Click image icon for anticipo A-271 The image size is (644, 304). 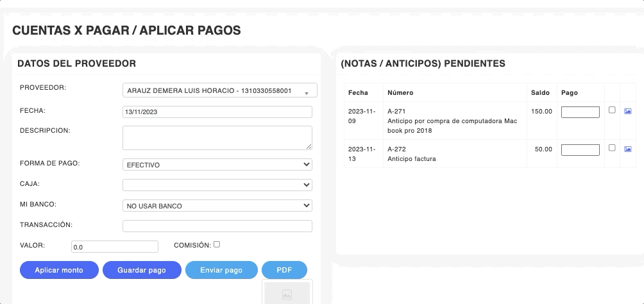(x=627, y=111)
